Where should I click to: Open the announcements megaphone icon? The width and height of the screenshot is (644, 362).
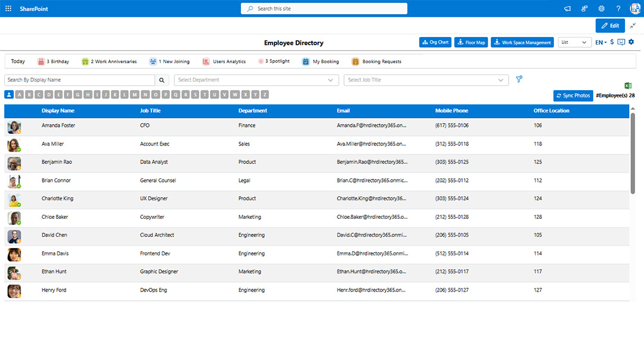tap(567, 8)
